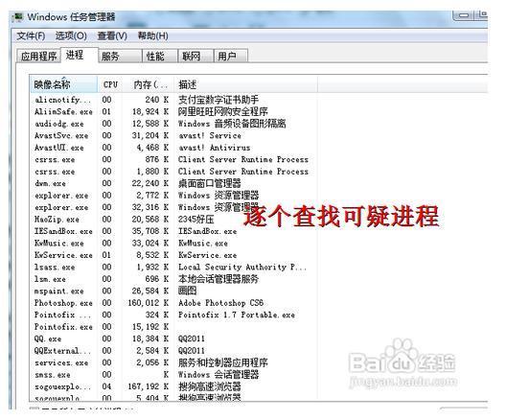506x420 pixels.
Task: Click the Adobe Photoshop CS6 description
Action: tap(221, 303)
